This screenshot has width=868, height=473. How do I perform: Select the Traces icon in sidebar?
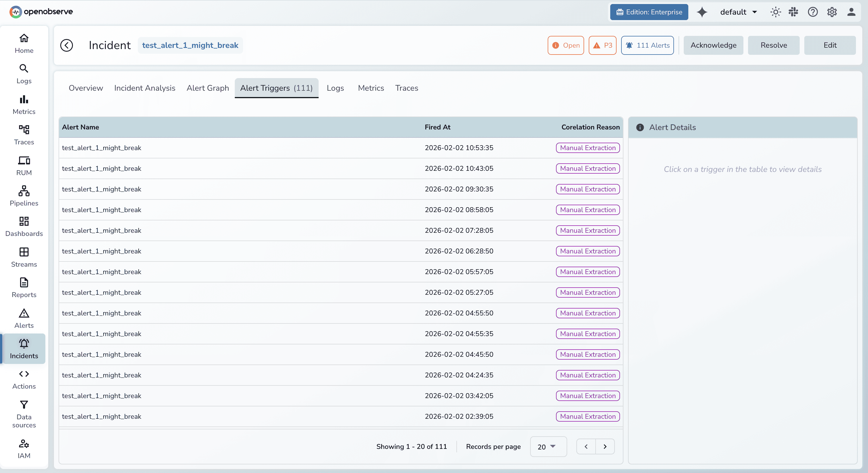(x=24, y=135)
